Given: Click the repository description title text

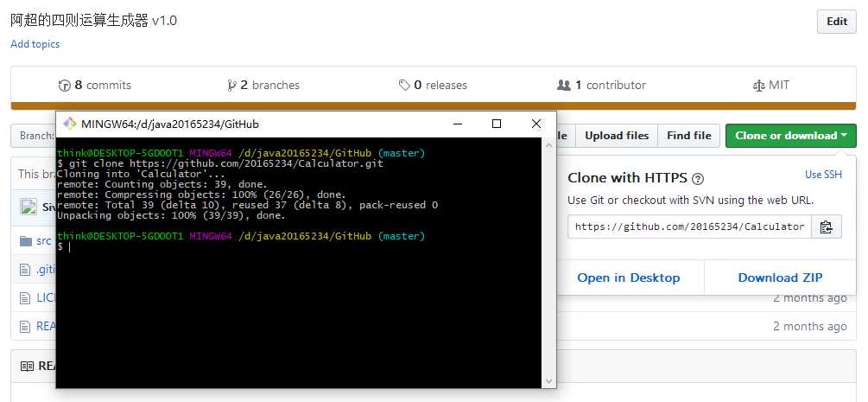Looking at the screenshot, I should pyautogui.click(x=93, y=21).
